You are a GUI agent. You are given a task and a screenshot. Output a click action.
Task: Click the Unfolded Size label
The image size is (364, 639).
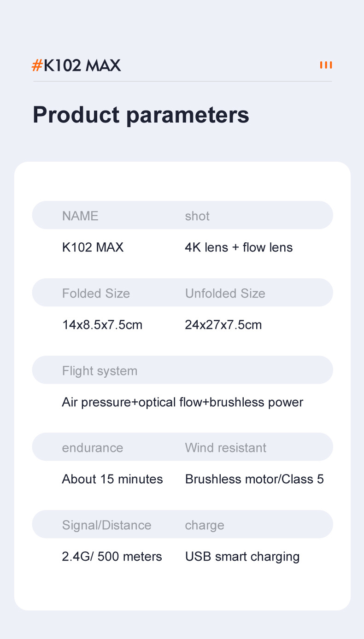coord(225,293)
